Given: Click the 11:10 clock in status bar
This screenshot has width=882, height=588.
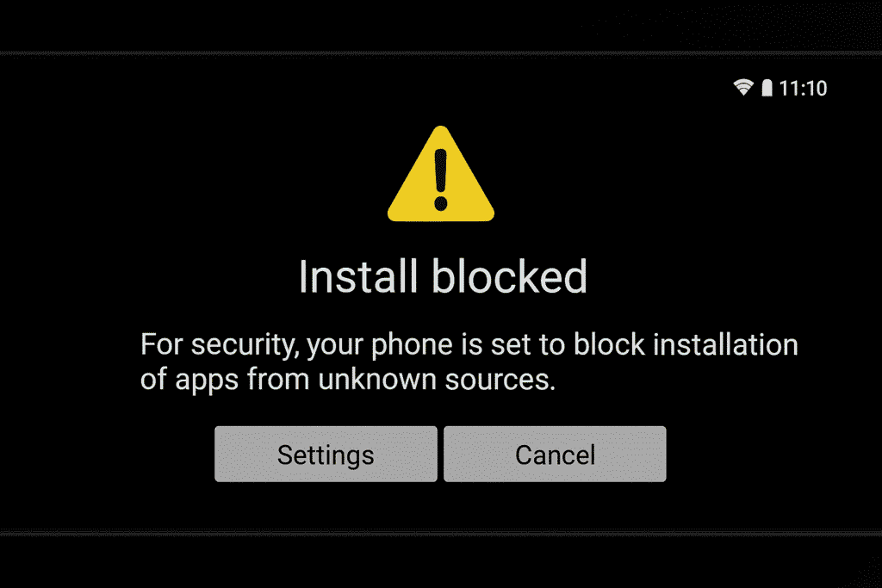Looking at the screenshot, I should coord(804,89).
